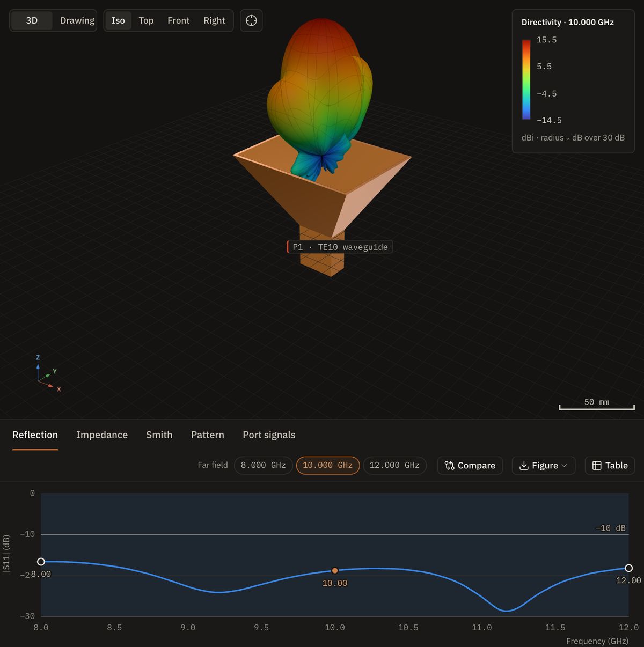Click the 50 mm scale bar
This screenshot has width=644, height=647.
[597, 405]
